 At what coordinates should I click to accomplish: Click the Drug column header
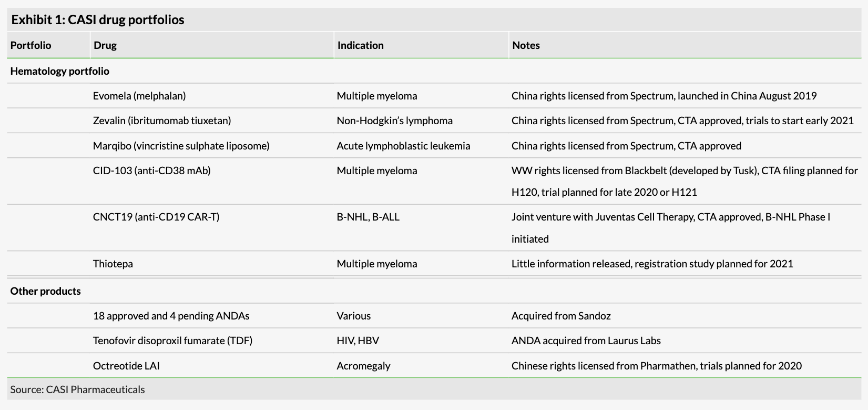105,45
